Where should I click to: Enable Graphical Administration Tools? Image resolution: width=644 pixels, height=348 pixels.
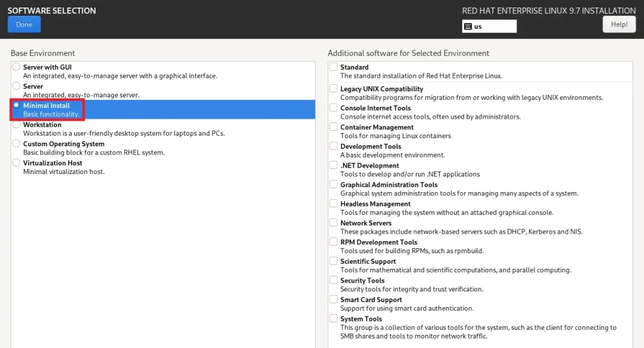pos(333,185)
